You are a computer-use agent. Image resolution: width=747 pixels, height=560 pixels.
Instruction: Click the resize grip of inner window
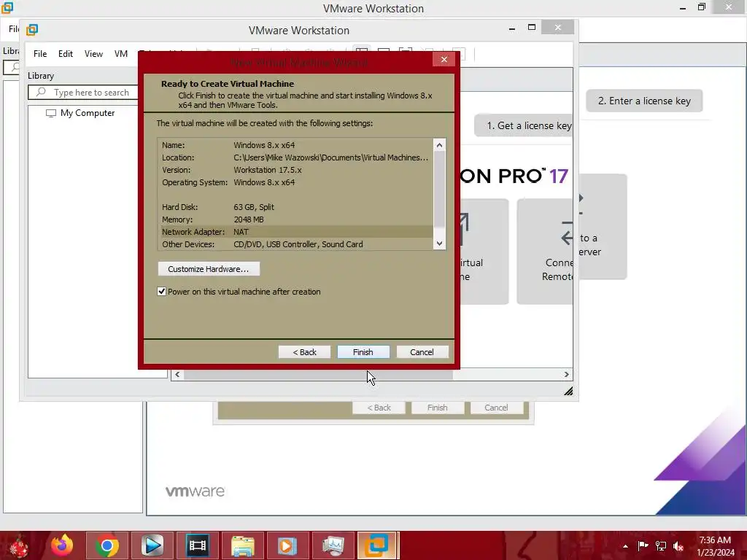[568, 391]
